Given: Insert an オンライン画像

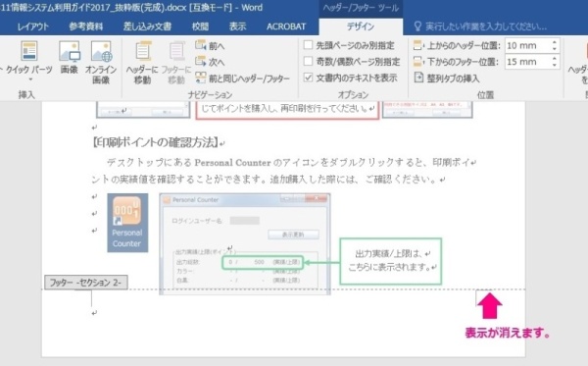Looking at the screenshot, I should point(101,62).
